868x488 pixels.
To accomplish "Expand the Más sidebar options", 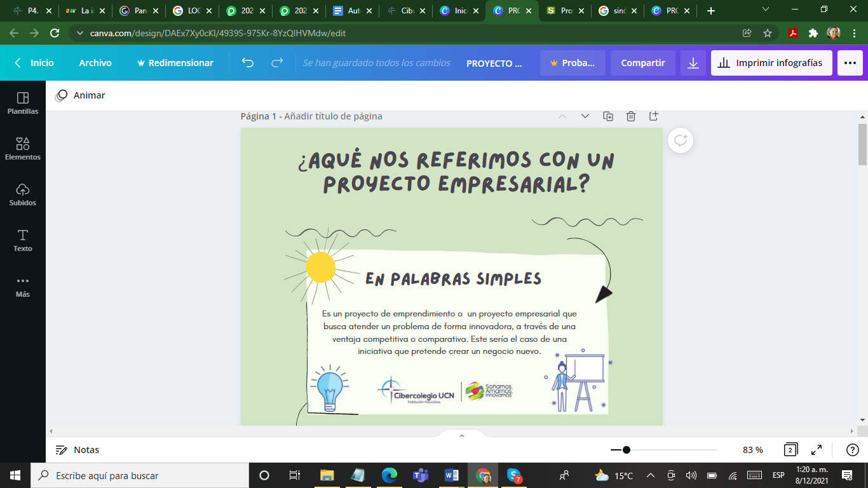I will pyautogui.click(x=23, y=285).
